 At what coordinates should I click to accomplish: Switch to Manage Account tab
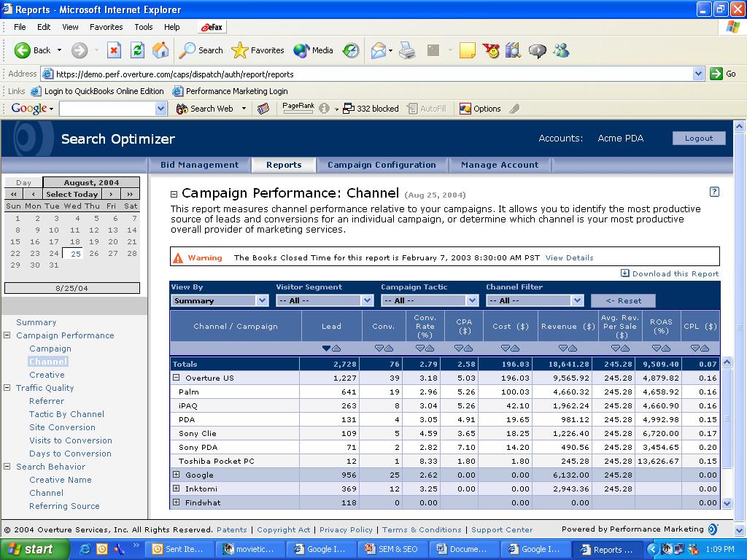[500, 165]
